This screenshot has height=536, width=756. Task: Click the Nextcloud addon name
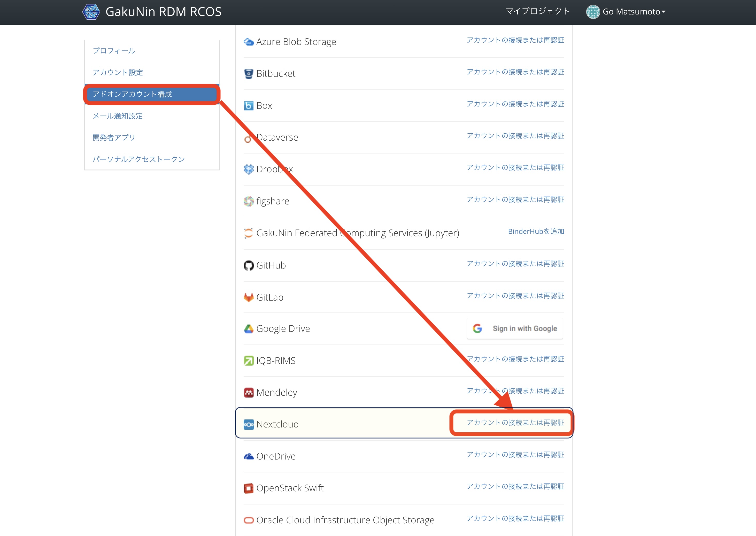(x=277, y=424)
